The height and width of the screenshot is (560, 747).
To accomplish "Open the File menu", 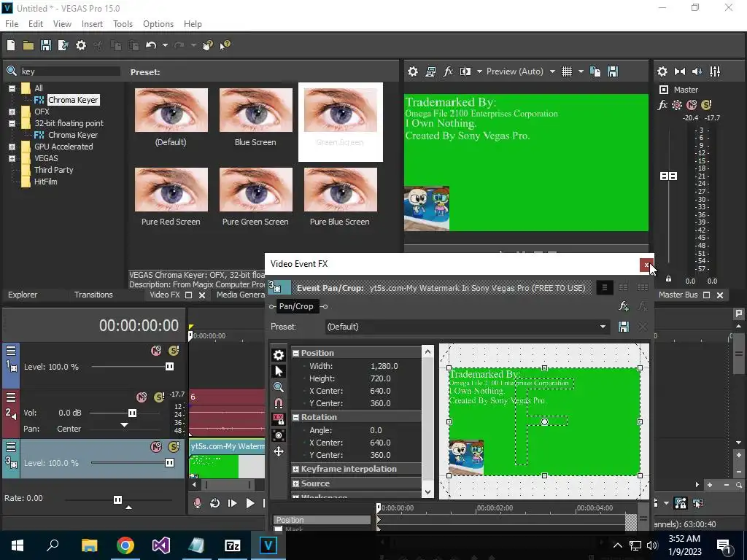I will click(12, 24).
